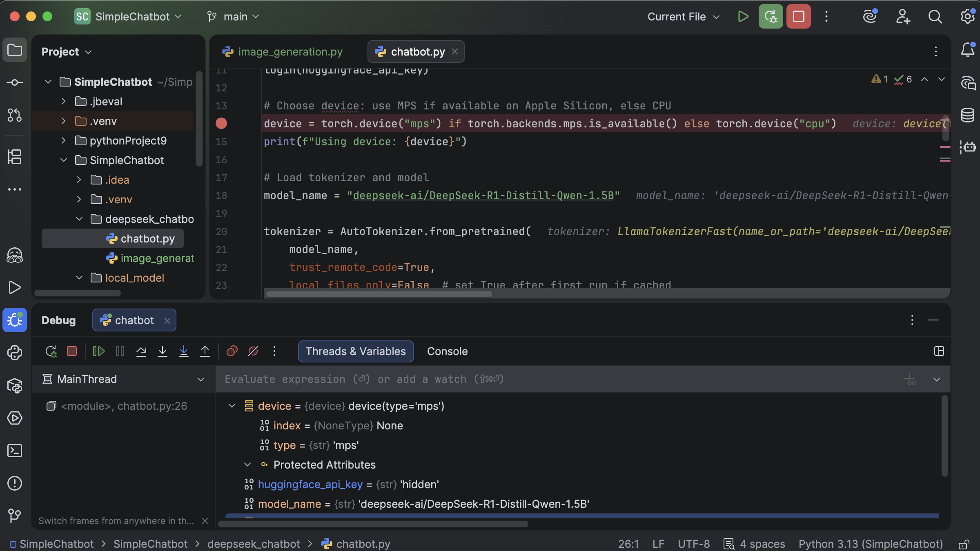Open Search Everywhere
980x551 pixels.
tap(935, 16)
